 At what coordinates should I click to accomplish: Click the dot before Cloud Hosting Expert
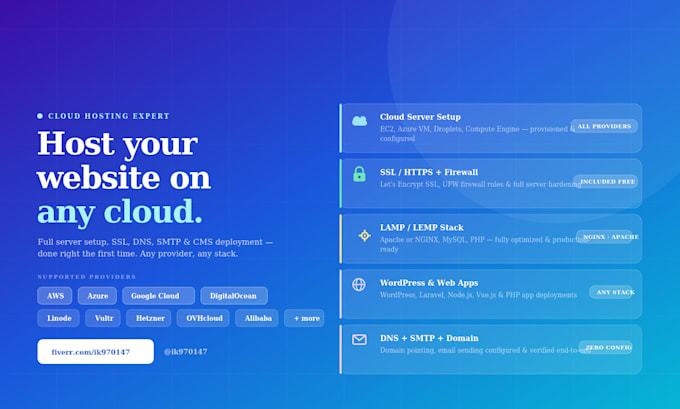coord(40,116)
